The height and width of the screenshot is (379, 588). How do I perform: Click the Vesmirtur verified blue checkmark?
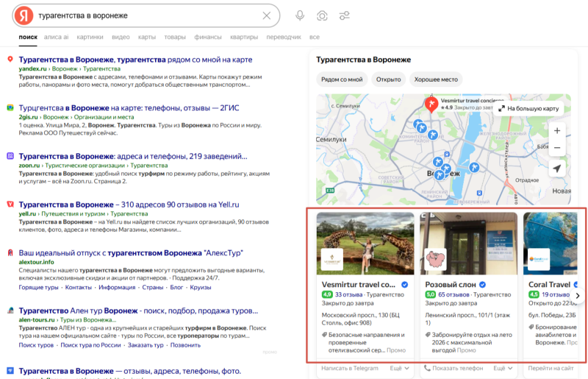tap(405, 285)
